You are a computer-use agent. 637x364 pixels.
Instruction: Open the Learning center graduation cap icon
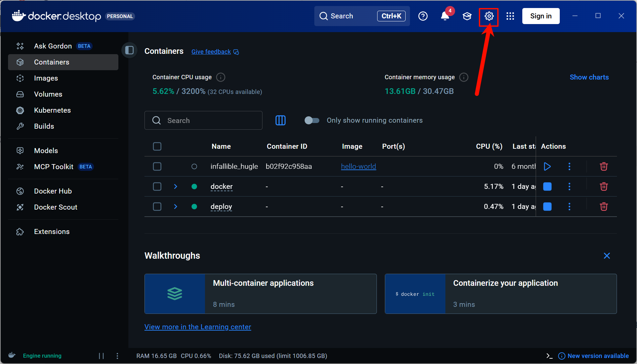[x=467, y=16]
